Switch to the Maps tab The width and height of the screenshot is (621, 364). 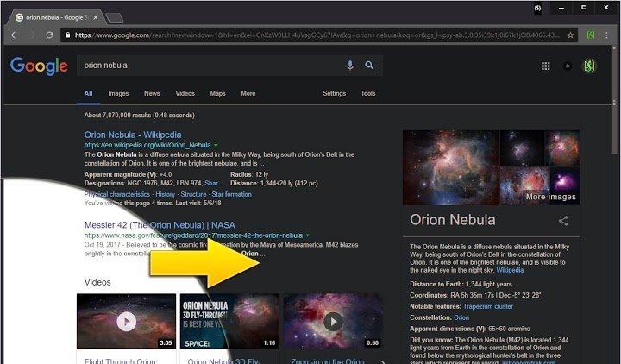coord(218,93)
